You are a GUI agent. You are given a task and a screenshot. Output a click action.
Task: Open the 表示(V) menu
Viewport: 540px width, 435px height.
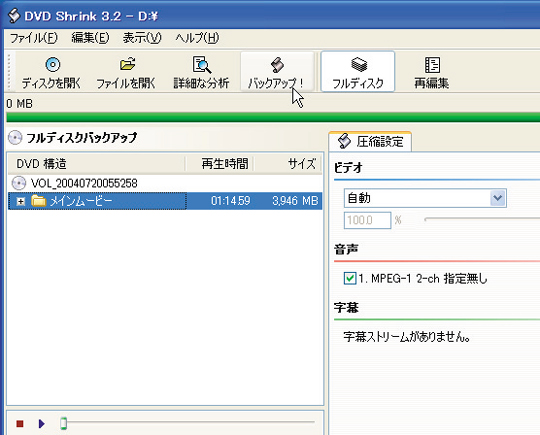click(x=142, y=38)
